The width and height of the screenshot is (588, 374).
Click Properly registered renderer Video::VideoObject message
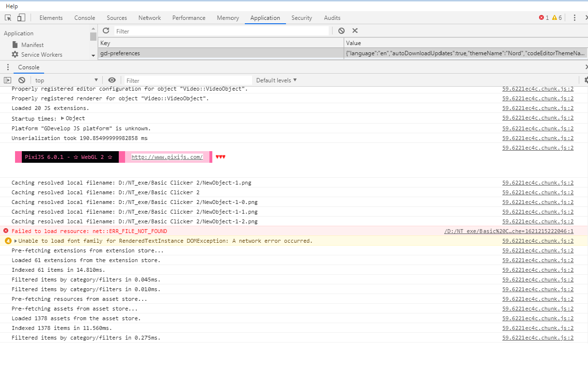pos(110,98)
